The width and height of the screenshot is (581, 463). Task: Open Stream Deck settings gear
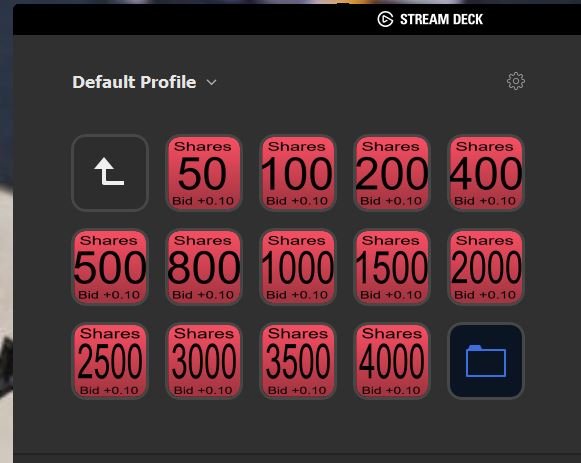click(515, 81)
